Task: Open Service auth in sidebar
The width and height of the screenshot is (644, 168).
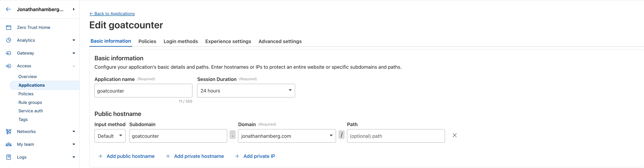Action: pyautogui.click(x=31, y=111)
